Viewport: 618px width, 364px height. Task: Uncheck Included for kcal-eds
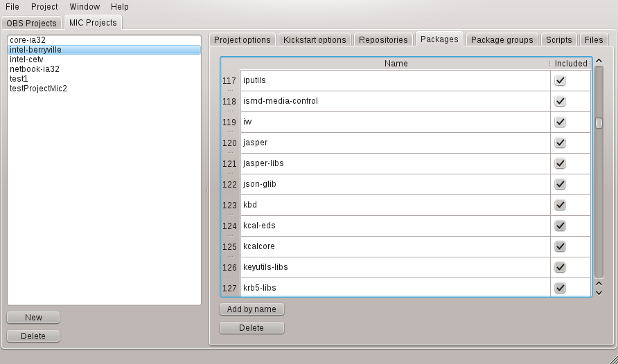[x=560, y=226]
